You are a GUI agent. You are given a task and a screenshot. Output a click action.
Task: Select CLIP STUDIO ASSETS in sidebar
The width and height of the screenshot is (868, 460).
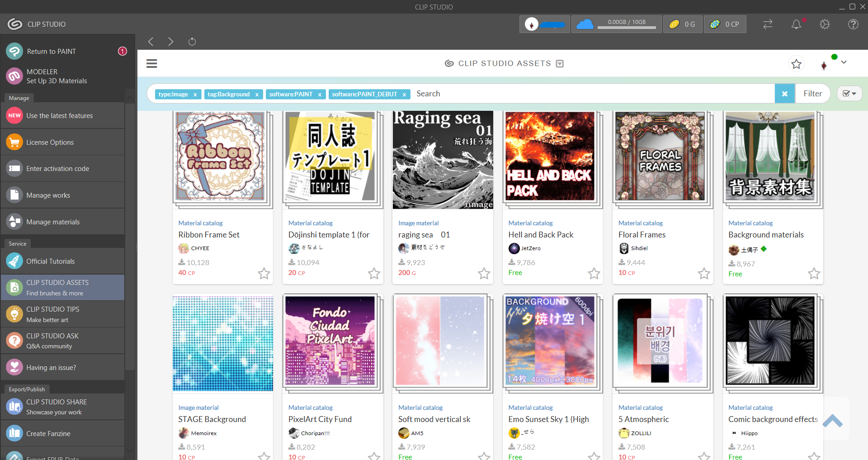click(62, 287)
